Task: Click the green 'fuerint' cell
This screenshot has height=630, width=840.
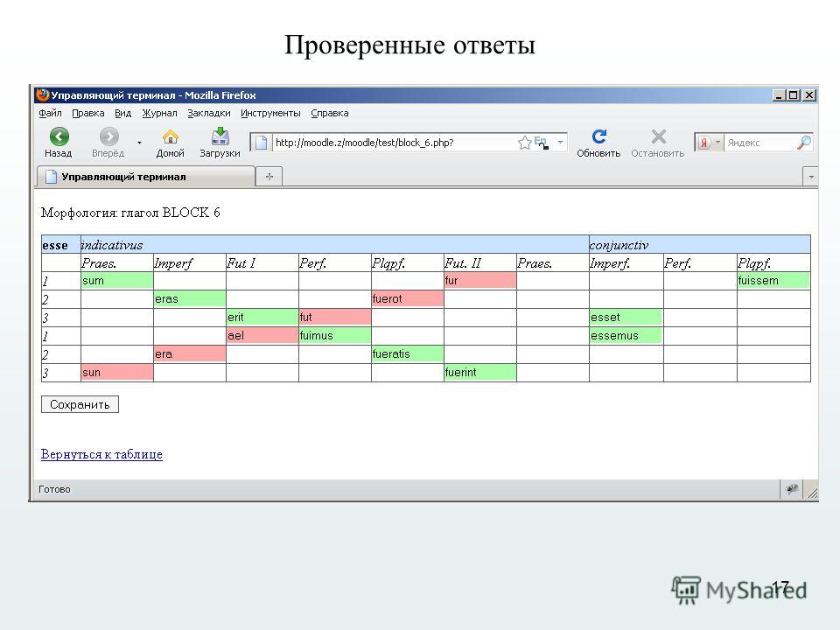Action: [480, 373]
